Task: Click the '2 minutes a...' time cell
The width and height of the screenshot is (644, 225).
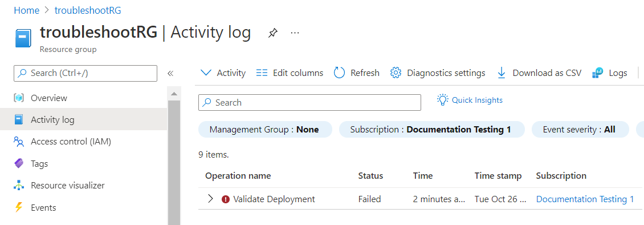Action: pyautogui.click(x=439, y=199)
